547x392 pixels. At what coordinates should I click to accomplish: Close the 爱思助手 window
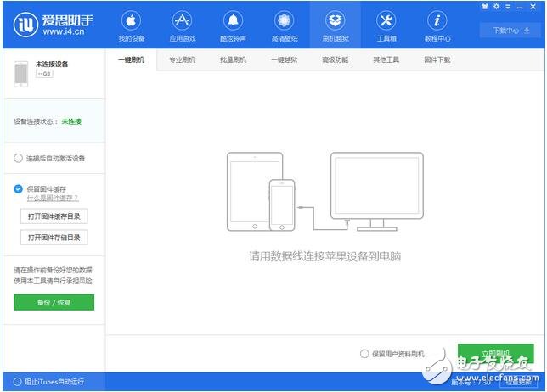(x=533, y=6)
